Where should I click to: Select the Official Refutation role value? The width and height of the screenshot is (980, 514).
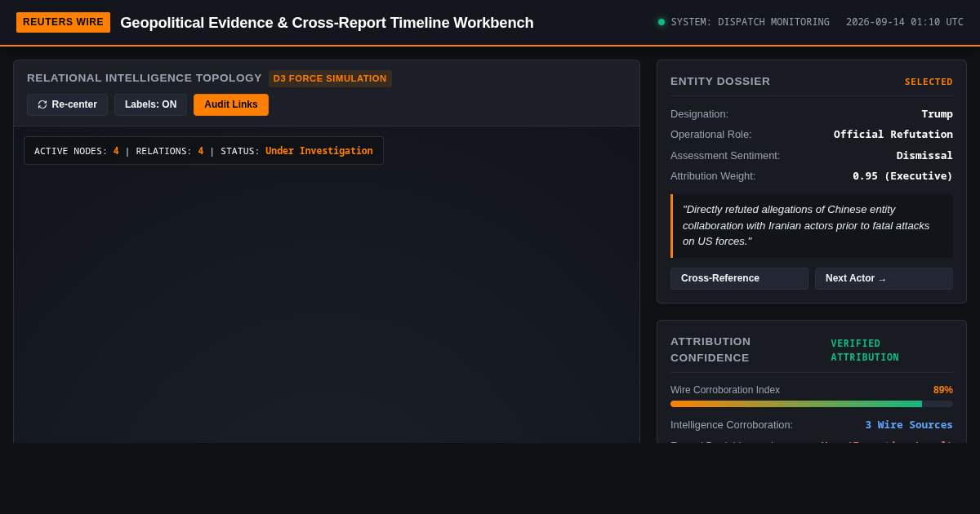[x=893, y=135]
